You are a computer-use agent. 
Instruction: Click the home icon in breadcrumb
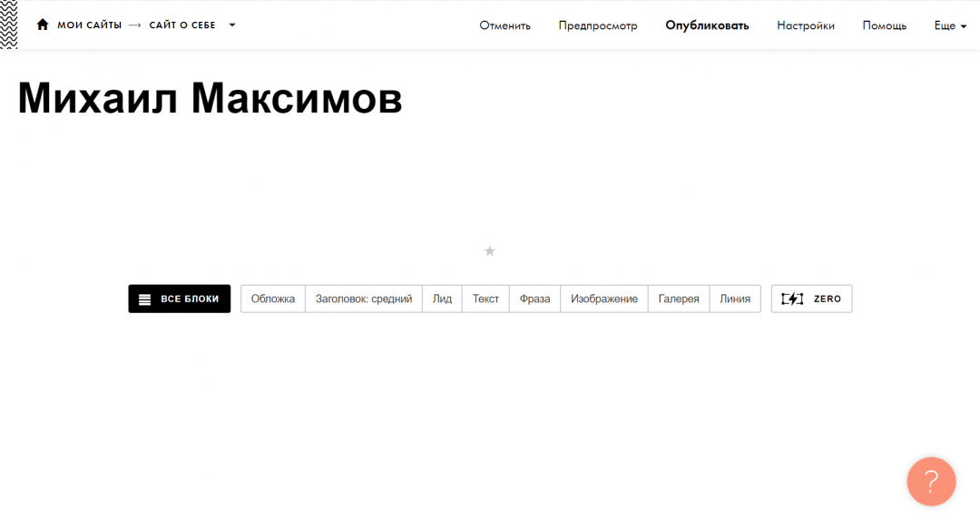point(42,25)
